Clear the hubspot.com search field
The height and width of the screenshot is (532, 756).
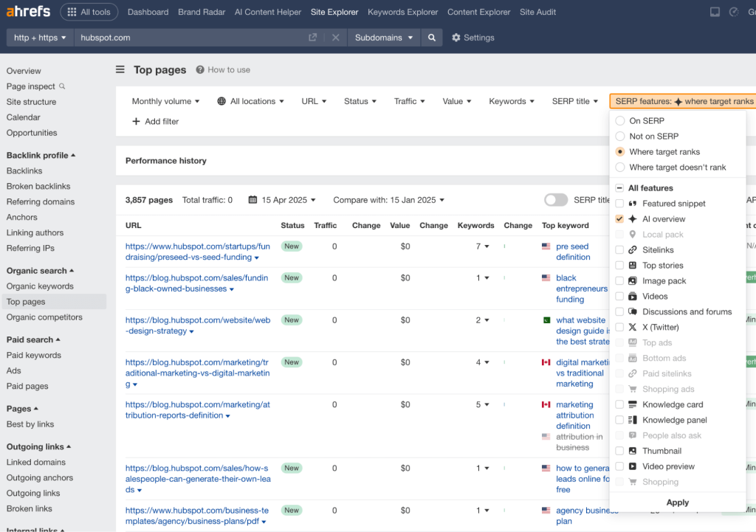[336, 38]
